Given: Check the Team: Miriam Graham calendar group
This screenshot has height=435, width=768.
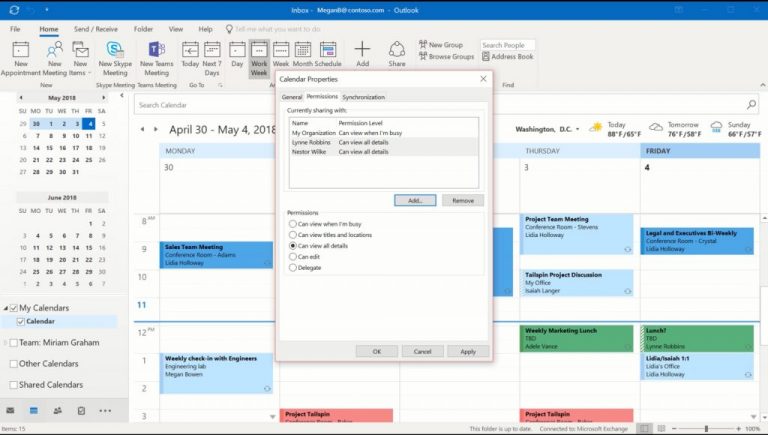Looking at the screenshot, I should pyautogui.click(x=14, y=342).
